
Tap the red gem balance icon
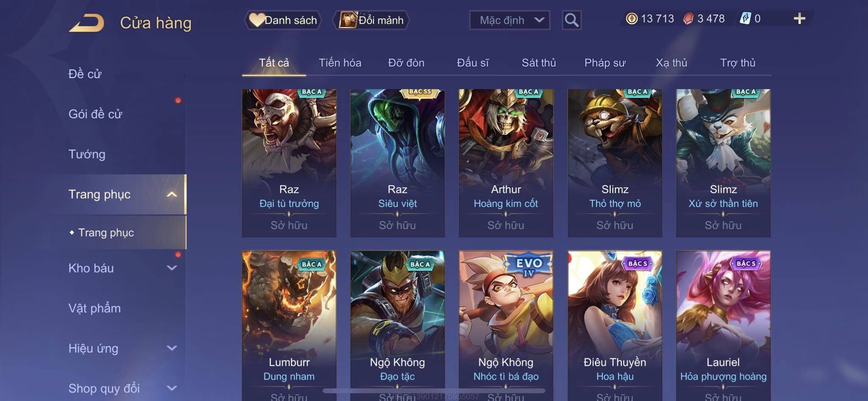click(x=688, y=19)
